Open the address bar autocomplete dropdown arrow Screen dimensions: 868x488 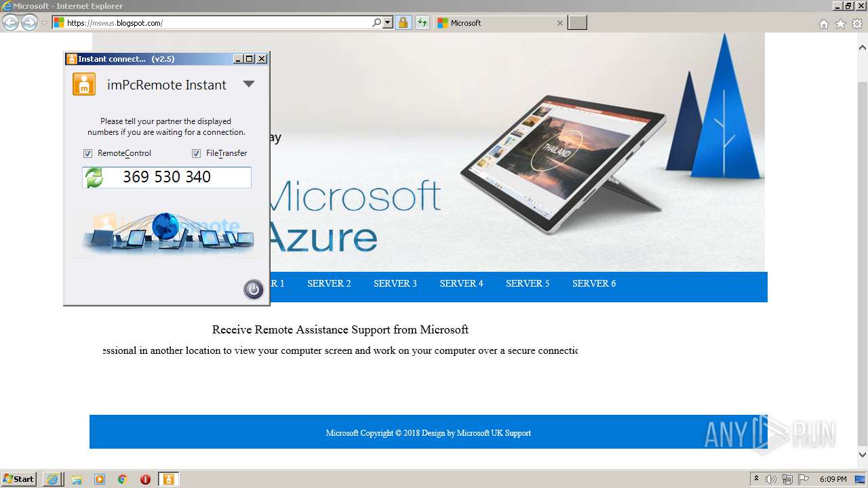(388, 23)
